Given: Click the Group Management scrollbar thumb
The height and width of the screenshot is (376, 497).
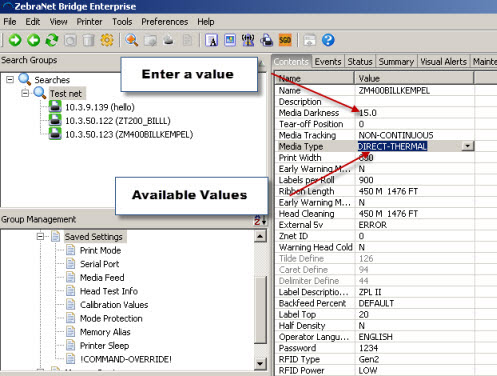Looking at the screenshot, I should pyautogui.click(x=260, y=310).
